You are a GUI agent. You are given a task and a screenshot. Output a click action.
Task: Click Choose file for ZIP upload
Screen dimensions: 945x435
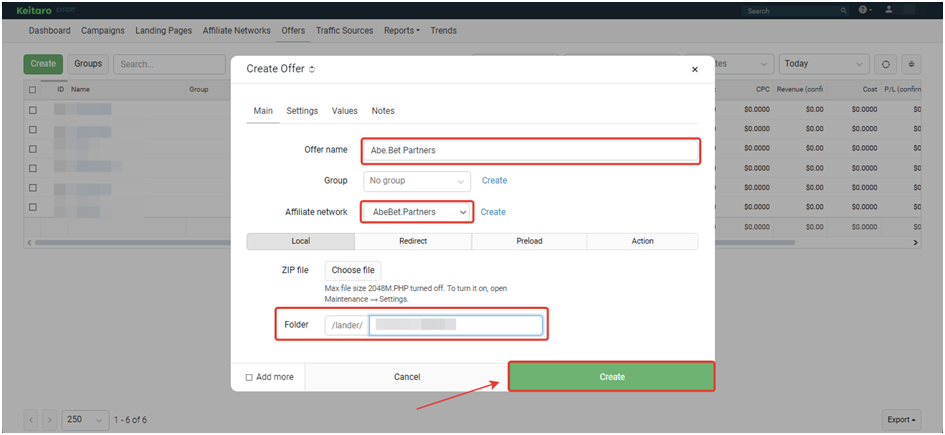[x=353, y=271]
